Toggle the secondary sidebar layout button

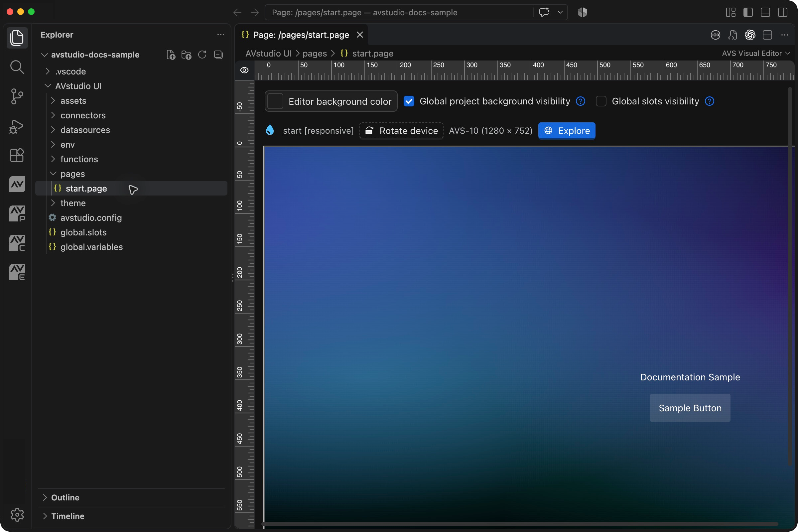(x=783, y=13)
